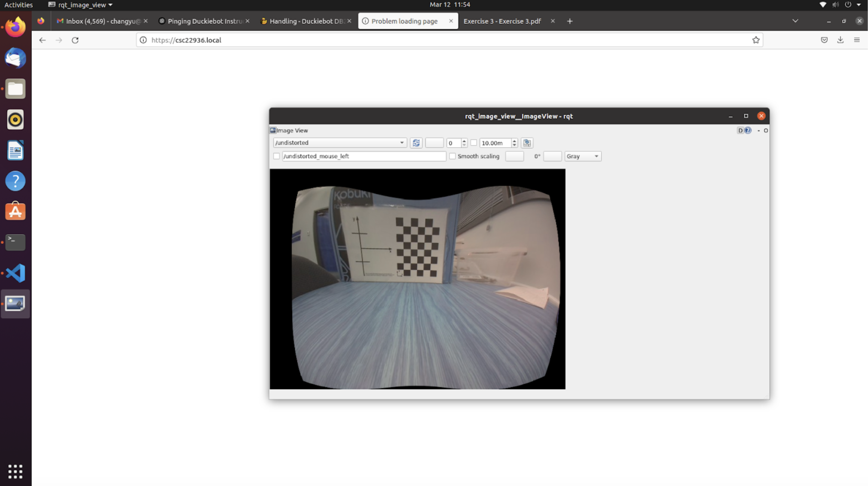This screenshot has height=486, width=868.
Task: Switch to Pinging Duckiebot tab
Action: [204, 21]
